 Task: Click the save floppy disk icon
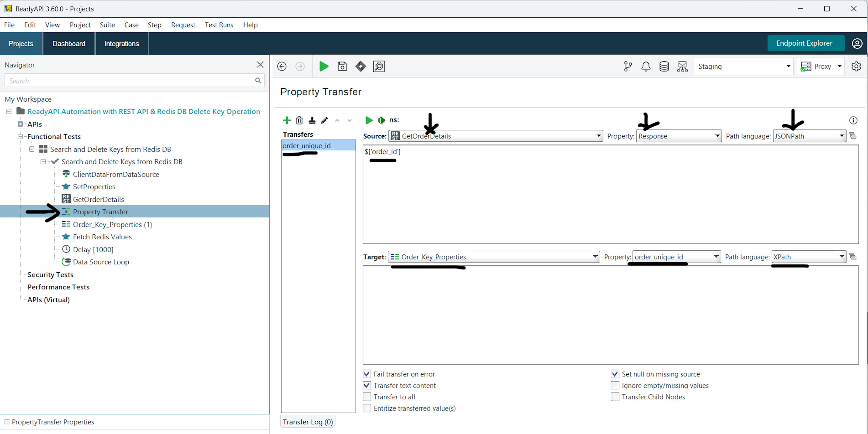342,66
